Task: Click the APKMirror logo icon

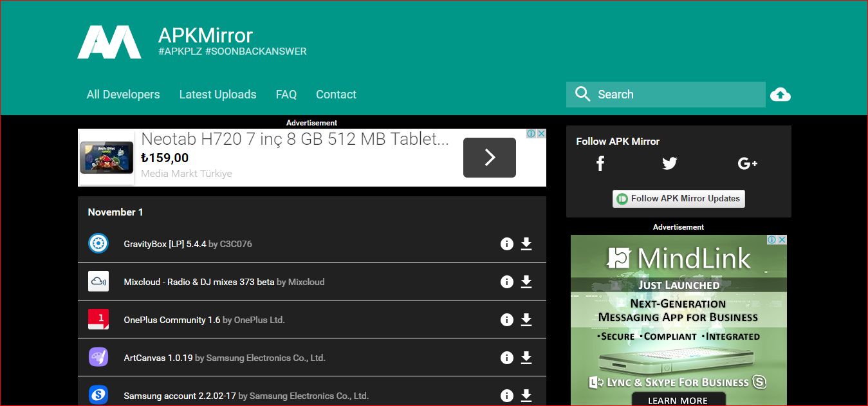Action: pyautogui.click(x=109, y=42)
